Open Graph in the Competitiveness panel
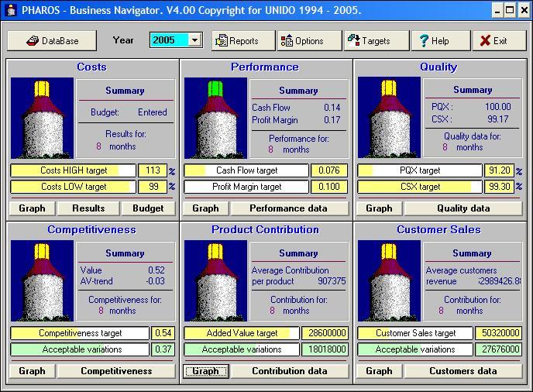 (32, 371)
